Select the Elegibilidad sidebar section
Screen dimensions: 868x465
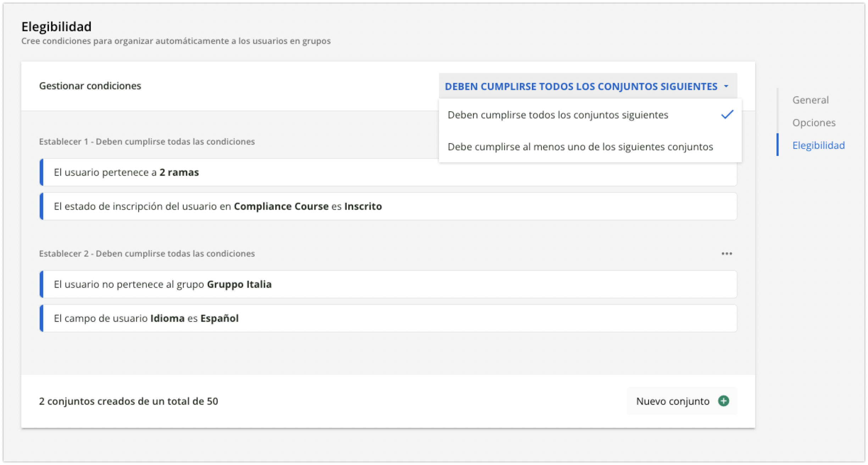click(x=818, y=145)
